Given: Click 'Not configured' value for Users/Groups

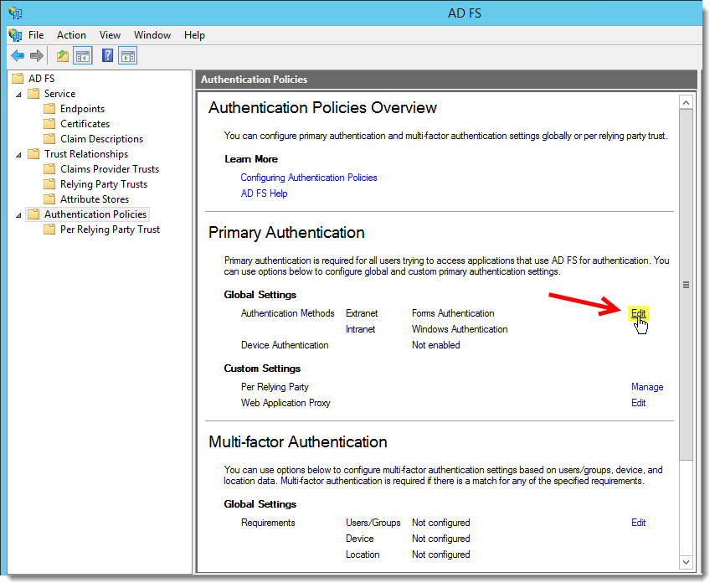Looking at the screenshot, I should tap(440, 523).
